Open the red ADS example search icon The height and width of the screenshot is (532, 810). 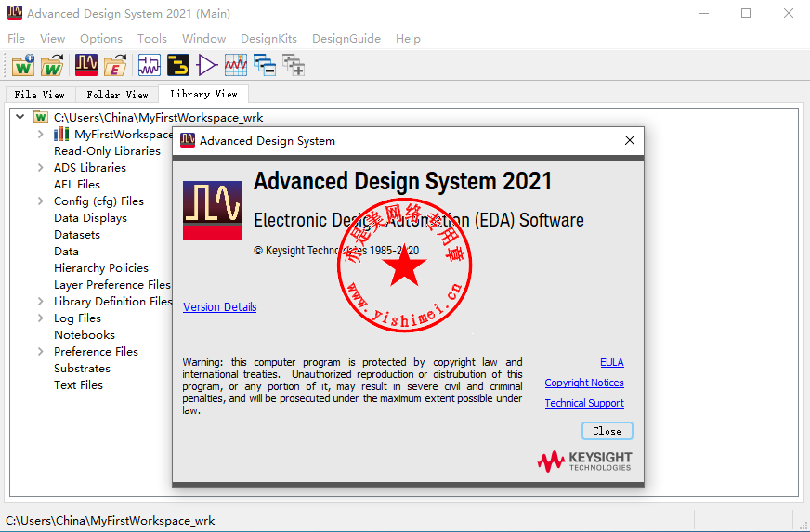86,66
